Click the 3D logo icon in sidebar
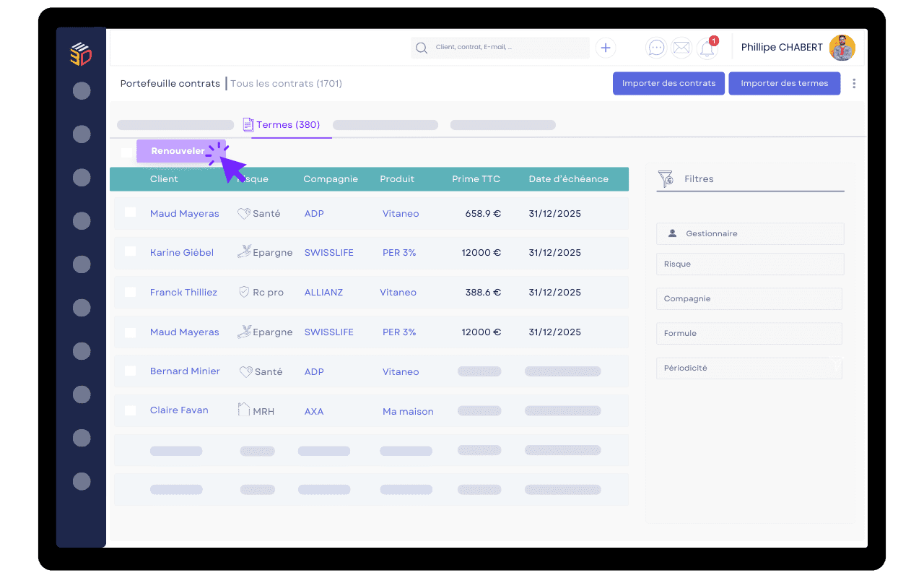The image size is (924, 578). [x=81, y=54]
